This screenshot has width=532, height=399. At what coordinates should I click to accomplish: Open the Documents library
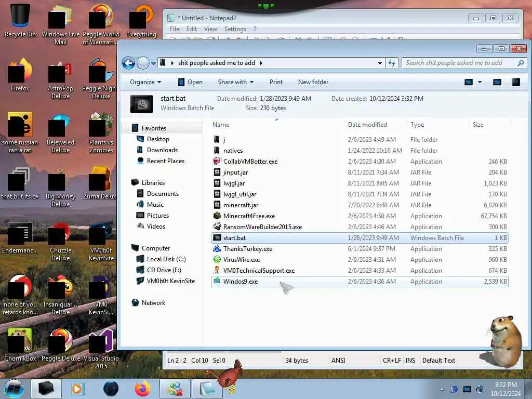pos(163,193)
